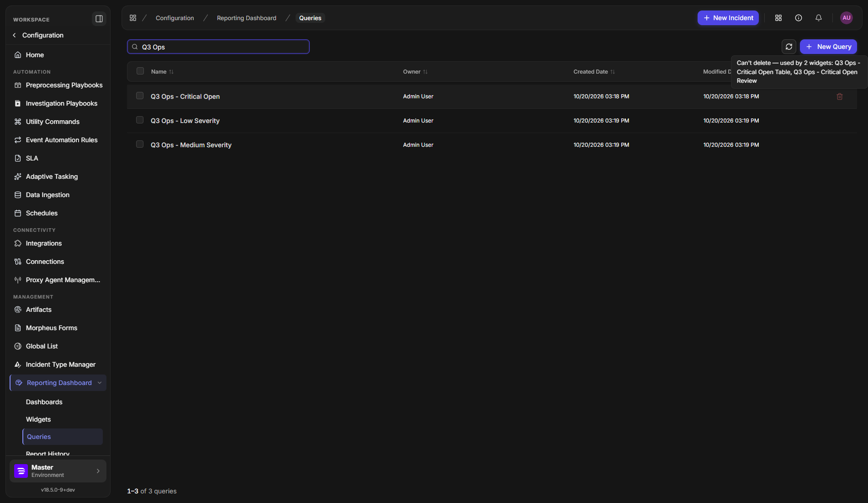Focus the Q3 Ops search field
Image resolution: width=868 pixels, height=503 pixels.
click(x=218, y=47)
